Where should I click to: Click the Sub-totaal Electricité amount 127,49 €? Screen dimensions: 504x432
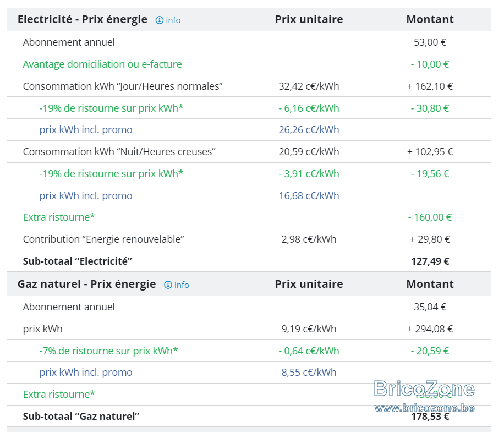[x=430, y=261]
